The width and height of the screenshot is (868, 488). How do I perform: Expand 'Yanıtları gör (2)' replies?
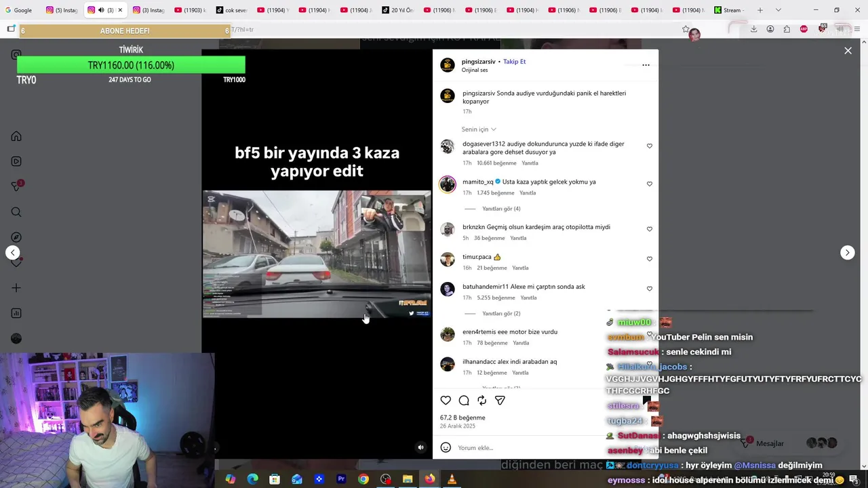(501, 314)
